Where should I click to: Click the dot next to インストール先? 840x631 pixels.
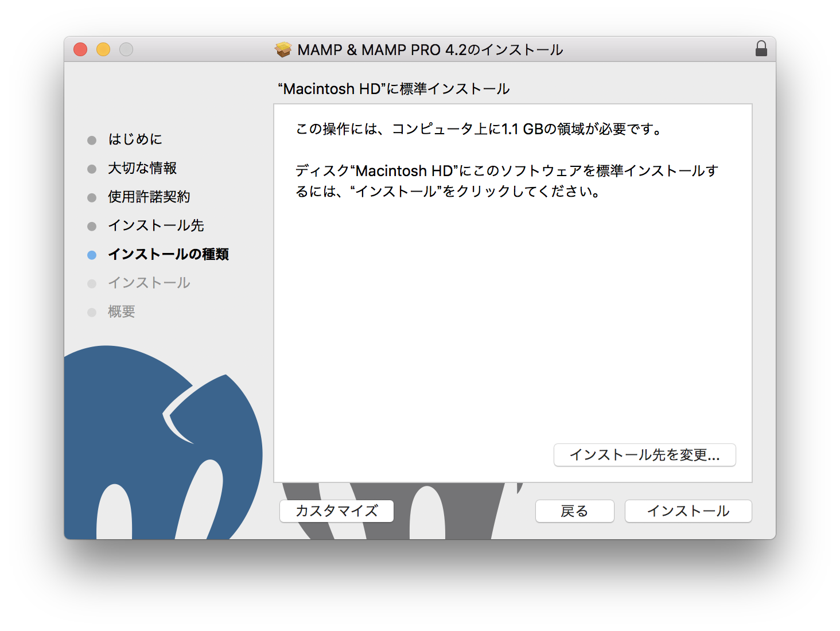(x=92, y=225)
